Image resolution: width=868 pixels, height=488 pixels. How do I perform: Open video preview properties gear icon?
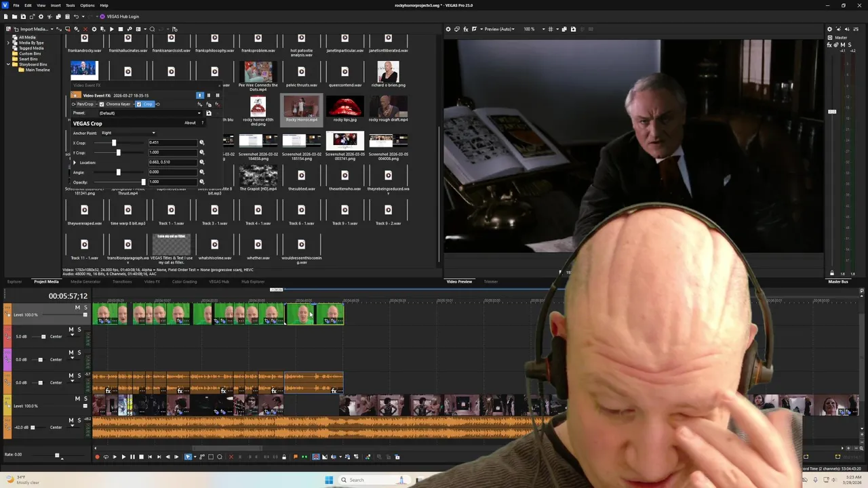tap(448, 29)
